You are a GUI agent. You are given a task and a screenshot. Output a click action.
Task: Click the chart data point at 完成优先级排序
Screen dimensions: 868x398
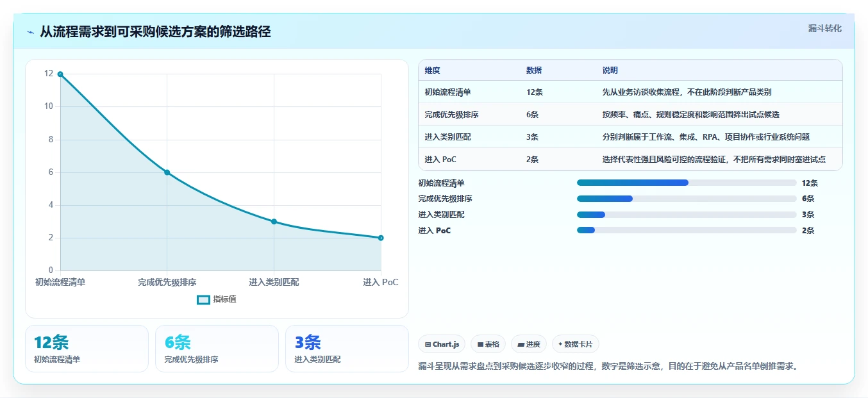[x=167, y=172]
